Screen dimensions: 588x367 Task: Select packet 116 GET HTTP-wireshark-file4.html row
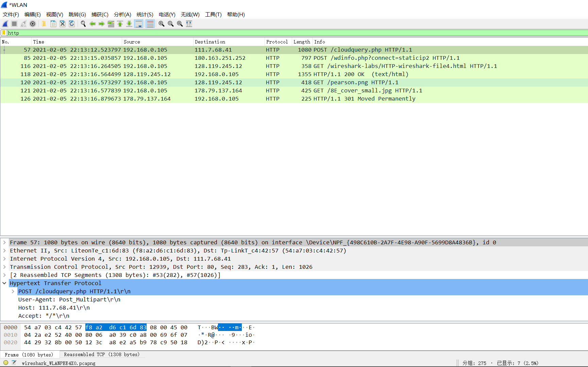click(x=294, y=66)
